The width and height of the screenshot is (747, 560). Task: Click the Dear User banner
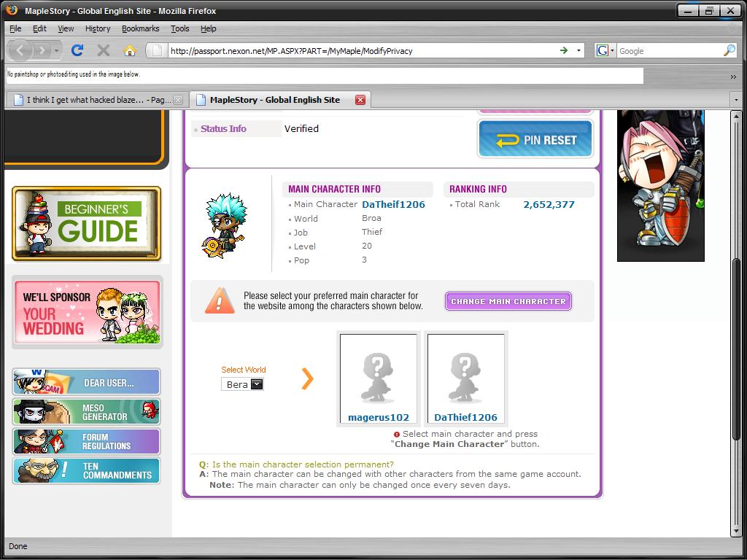86,382
